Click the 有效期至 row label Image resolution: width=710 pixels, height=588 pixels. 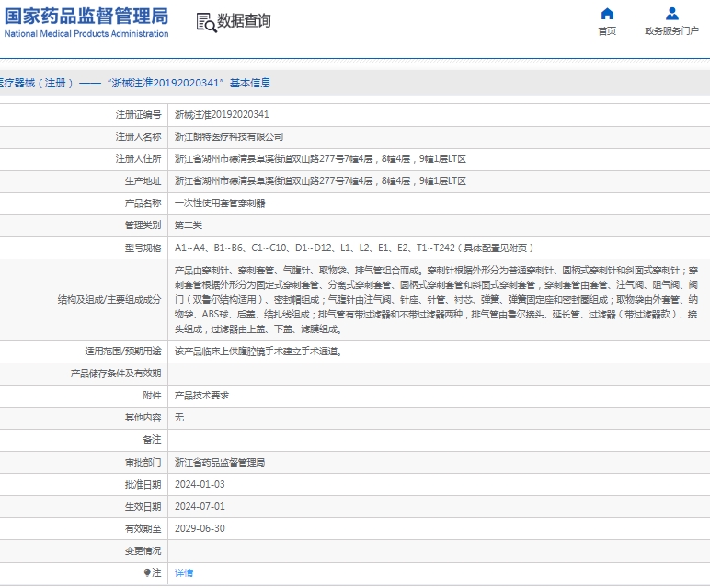pyautogui.click(x=143, y=529)
